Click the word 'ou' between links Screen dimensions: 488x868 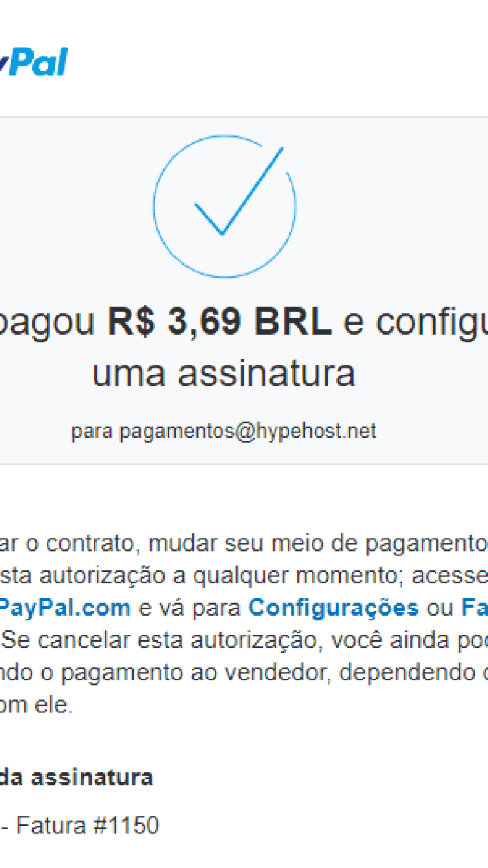coord(440,609)
